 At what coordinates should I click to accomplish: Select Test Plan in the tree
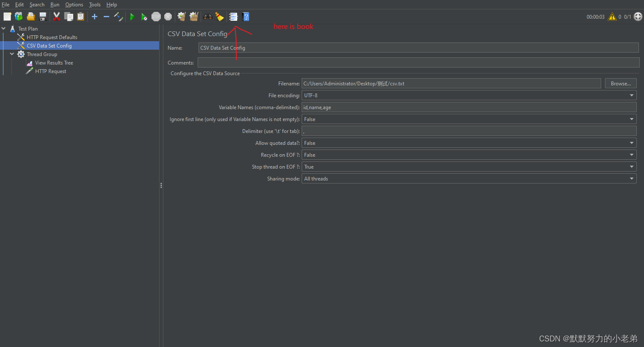pos(28,29)
